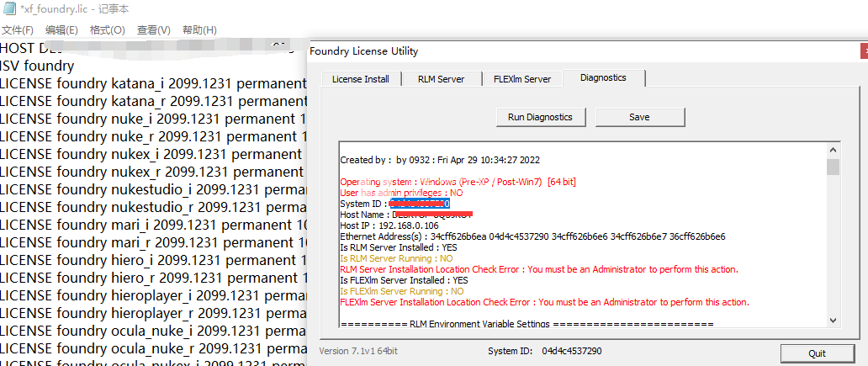Click the 'Operating system : Windows' line
868x366 pixels.
point(458,182)
